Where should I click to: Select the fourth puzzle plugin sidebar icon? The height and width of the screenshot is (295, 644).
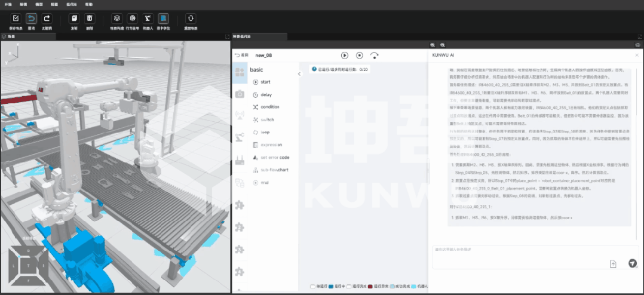(x=240, y=271)
